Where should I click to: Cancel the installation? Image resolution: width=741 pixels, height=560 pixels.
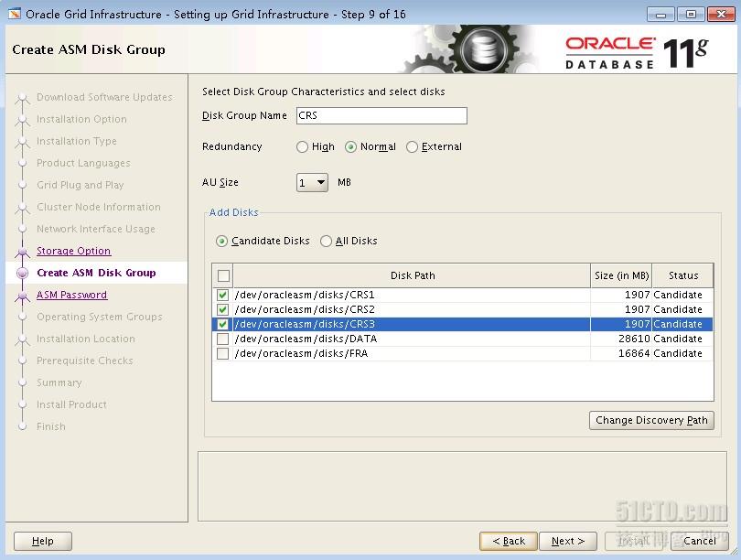700,541
